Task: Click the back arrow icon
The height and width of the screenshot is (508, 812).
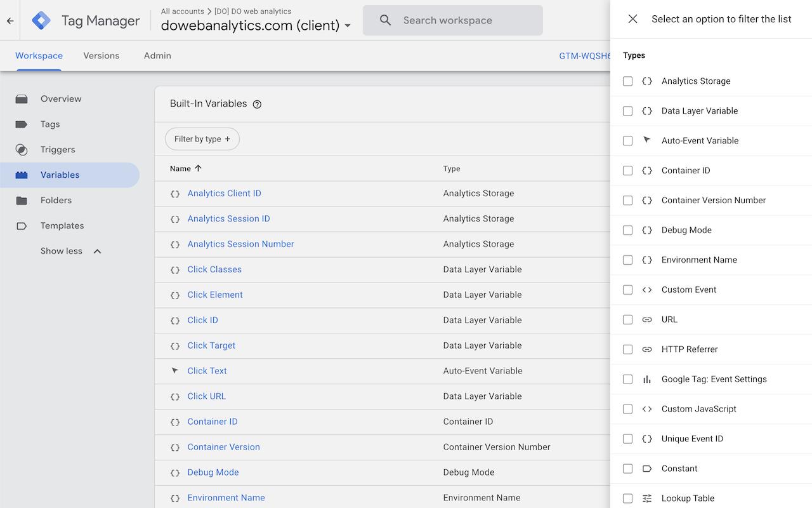Action: coord(10,20)
